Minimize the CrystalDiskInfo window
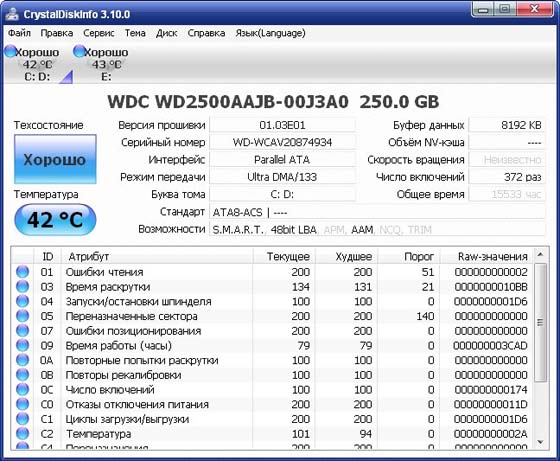Screen dimensions: 560x461 click(x=484, y=9)
